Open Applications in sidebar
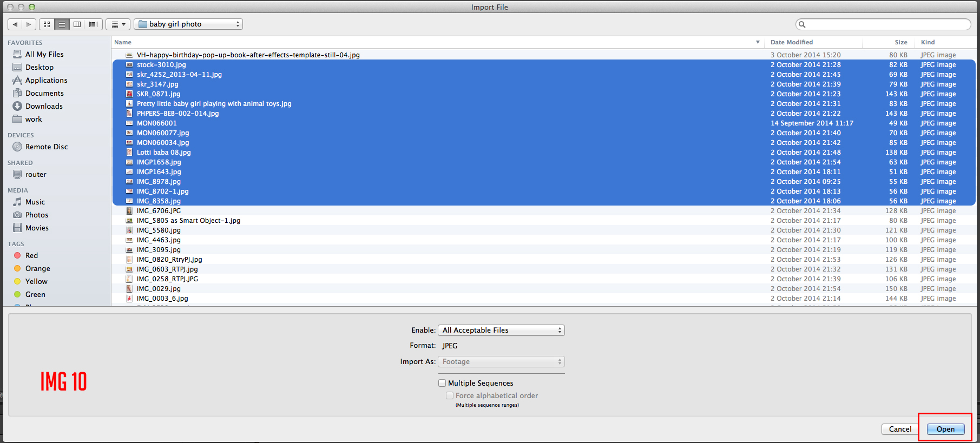This screenshot has height=443, width=980. pos(47,80)
